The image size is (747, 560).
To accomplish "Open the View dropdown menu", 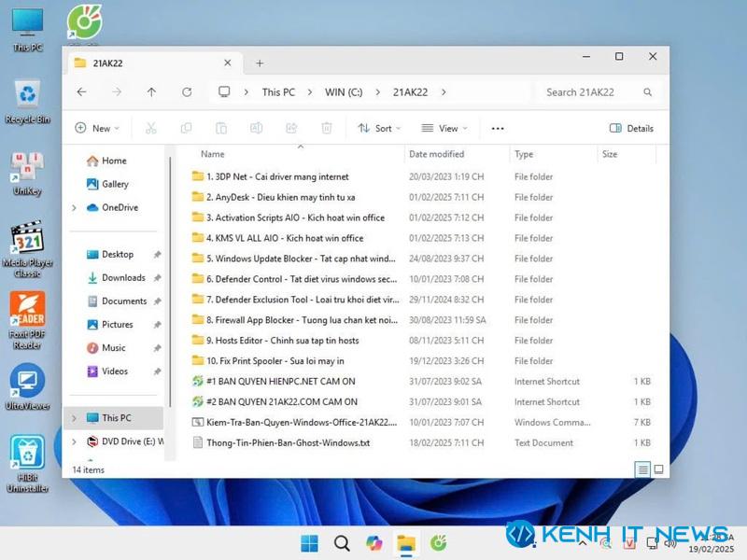I will 444,128.
